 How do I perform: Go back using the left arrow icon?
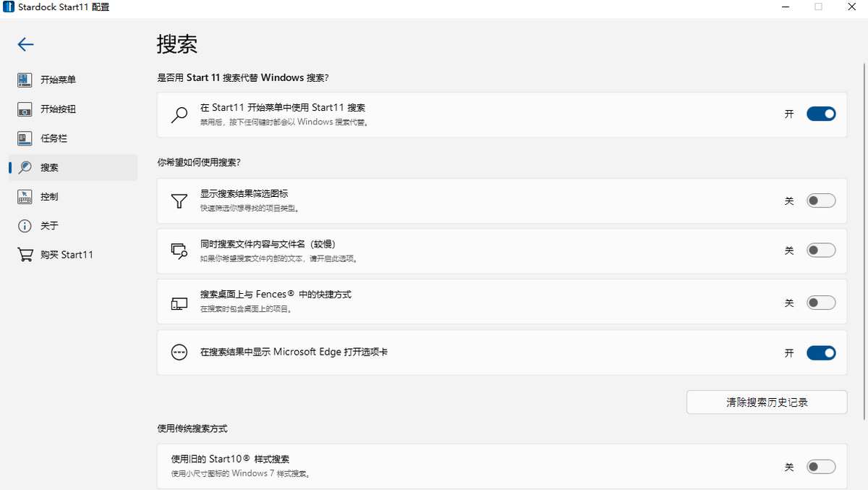pos(25,45)
